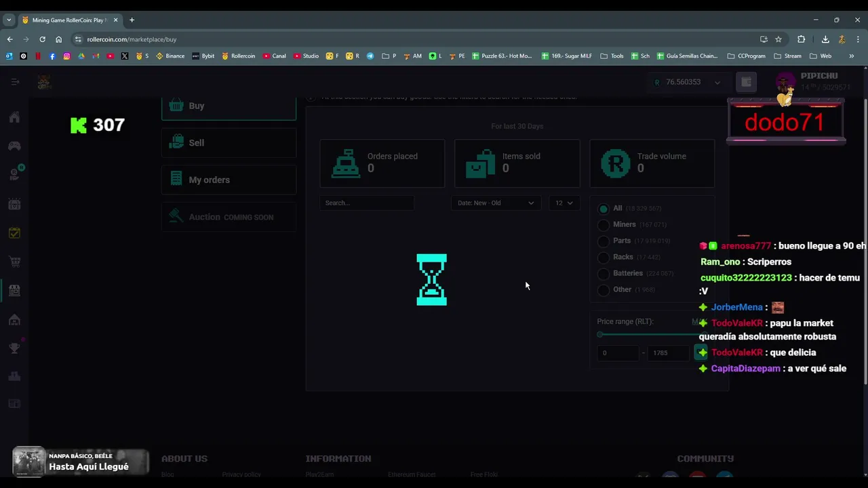Click the browser reload button
The image size is (868, 488).
point(42,39)
